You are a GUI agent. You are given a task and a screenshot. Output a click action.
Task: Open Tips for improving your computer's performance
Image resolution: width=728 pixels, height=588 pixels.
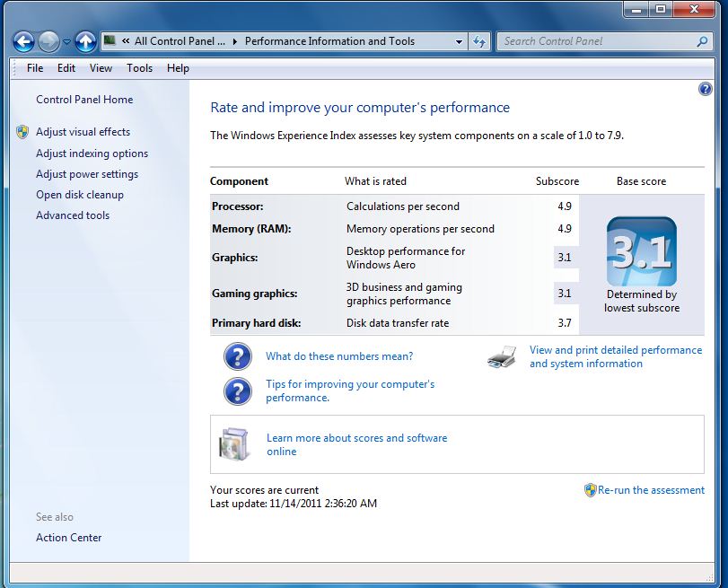pyautogui.click(x=350, y=391)
